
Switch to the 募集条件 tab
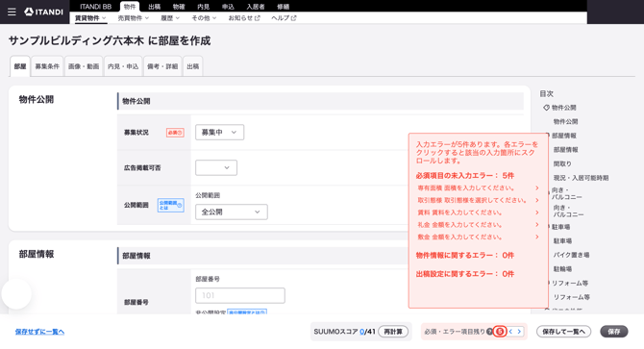(47, 66)
